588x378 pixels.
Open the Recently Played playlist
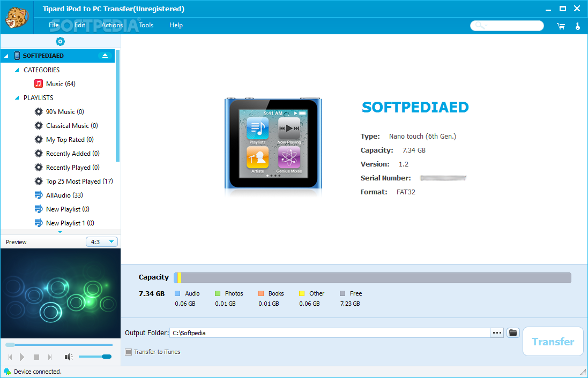[x=72, y=167]
